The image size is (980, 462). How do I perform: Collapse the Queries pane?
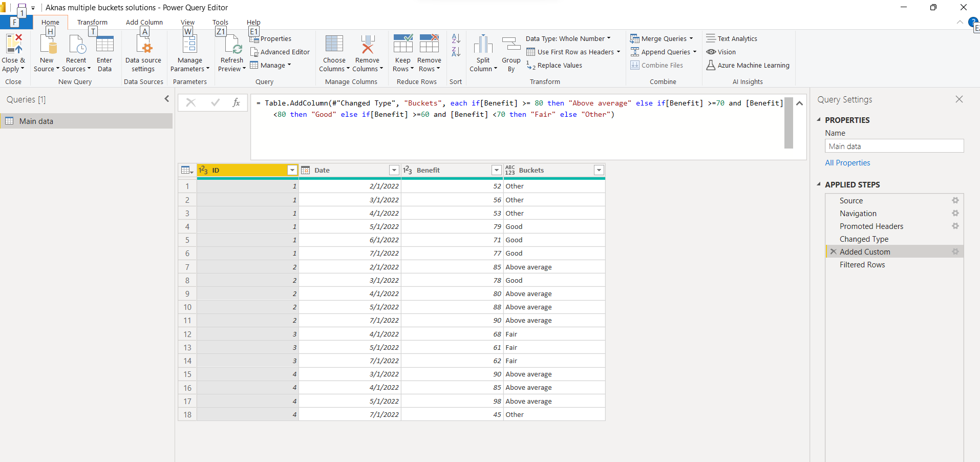pyautogui.click(x=166, y=99)
